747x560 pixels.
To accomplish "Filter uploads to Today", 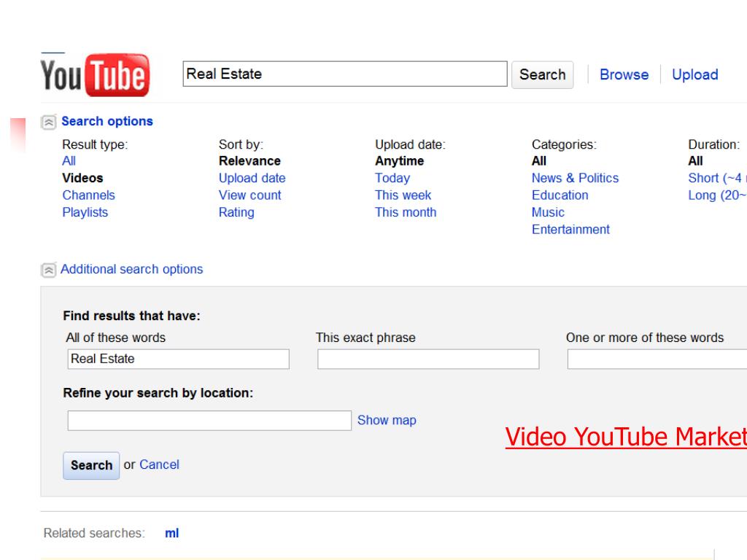I will [x=392, y=178].
